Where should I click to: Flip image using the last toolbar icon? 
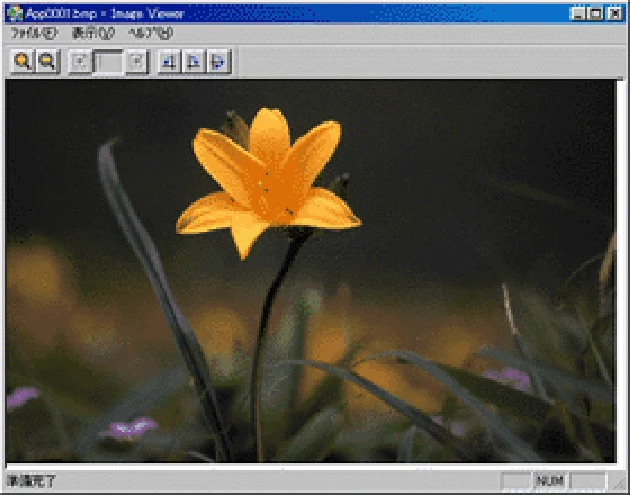point(219,61)
